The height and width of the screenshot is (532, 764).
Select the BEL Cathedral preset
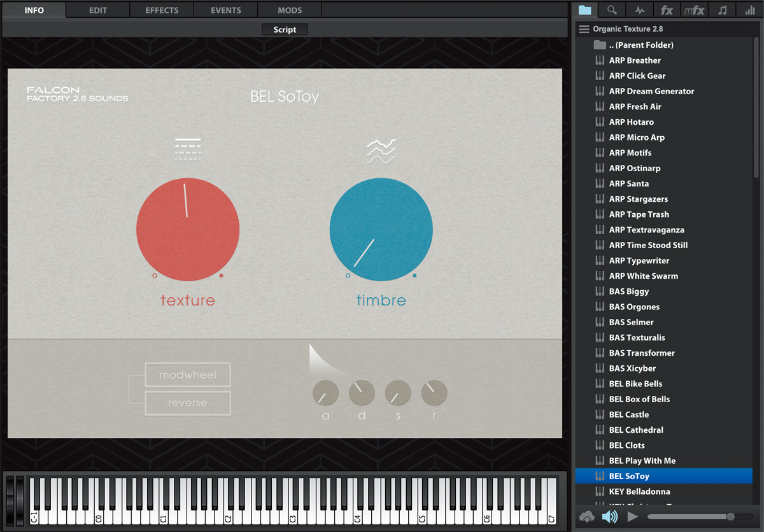[x=664, y=430]
